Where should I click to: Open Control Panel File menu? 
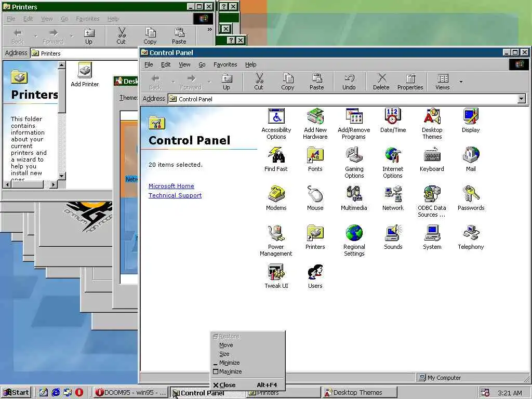[x=149, y=64]
